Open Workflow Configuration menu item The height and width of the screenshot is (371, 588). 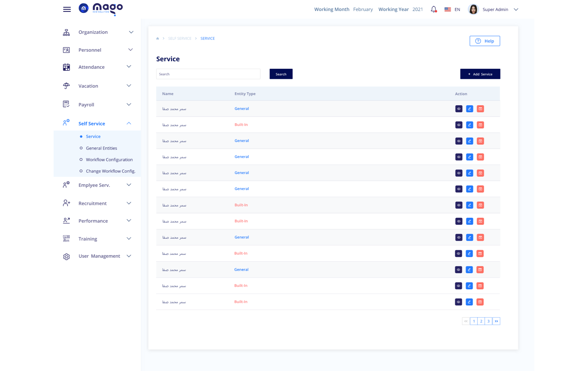click(109, 159)
